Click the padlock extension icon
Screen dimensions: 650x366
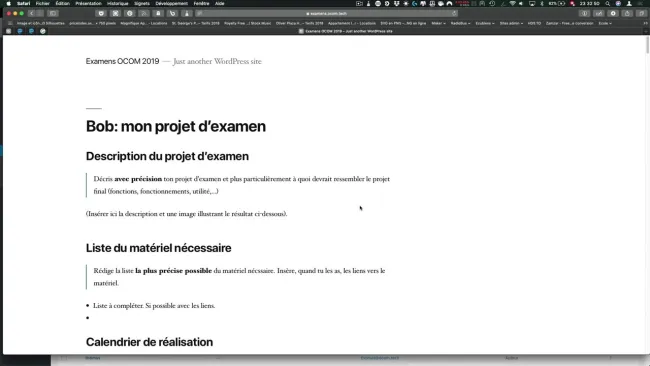click(158, 13)
